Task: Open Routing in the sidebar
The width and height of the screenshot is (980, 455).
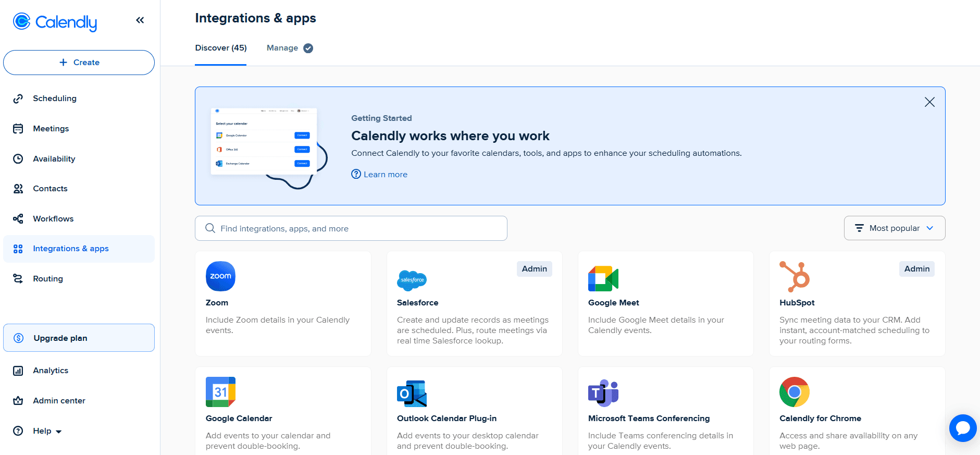Action: [x=79, y=279]
